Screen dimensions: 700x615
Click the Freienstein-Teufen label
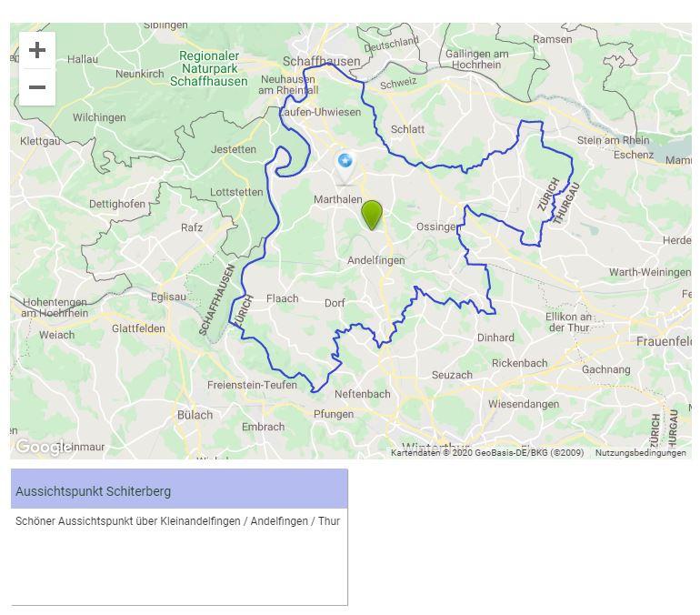252,385
